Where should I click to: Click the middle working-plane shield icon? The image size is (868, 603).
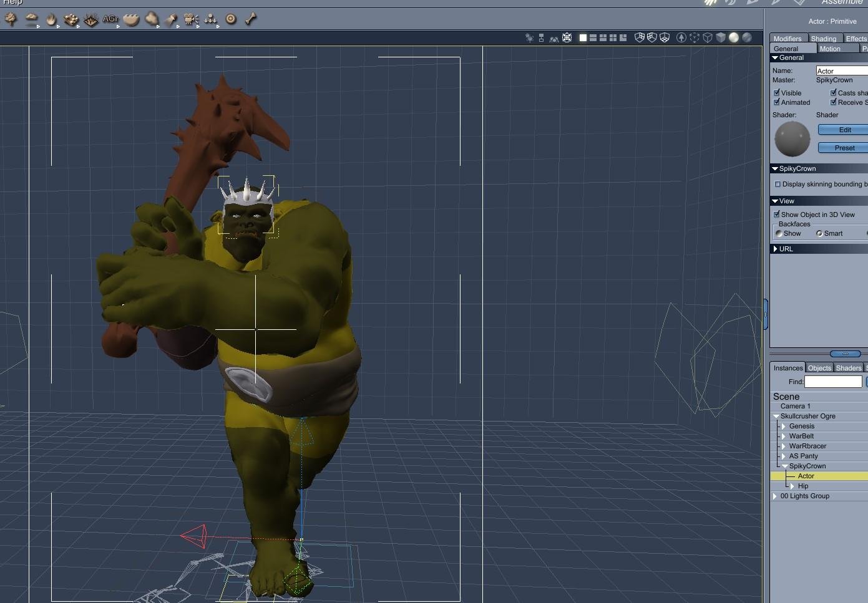pyautogui.click(x=652, y=37)
